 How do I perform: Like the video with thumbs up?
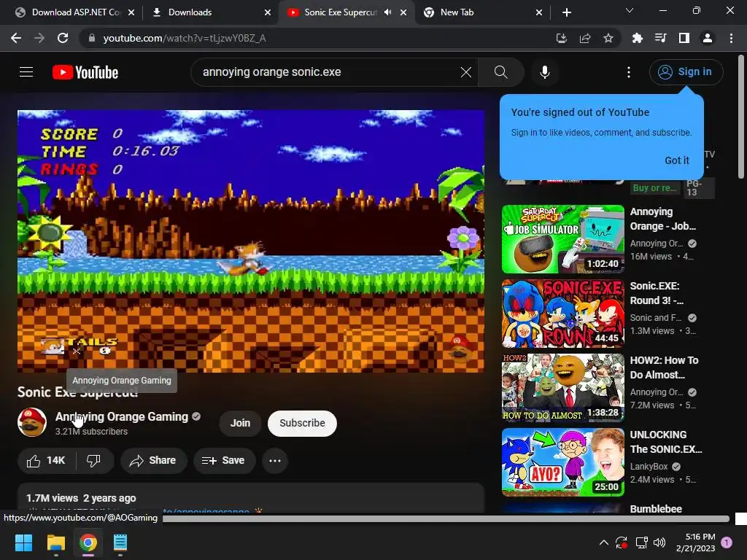point(46,461)
